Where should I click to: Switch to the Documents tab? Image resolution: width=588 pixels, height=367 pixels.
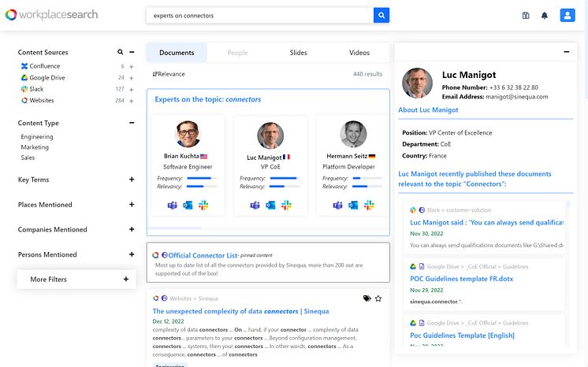click(177, 53)
